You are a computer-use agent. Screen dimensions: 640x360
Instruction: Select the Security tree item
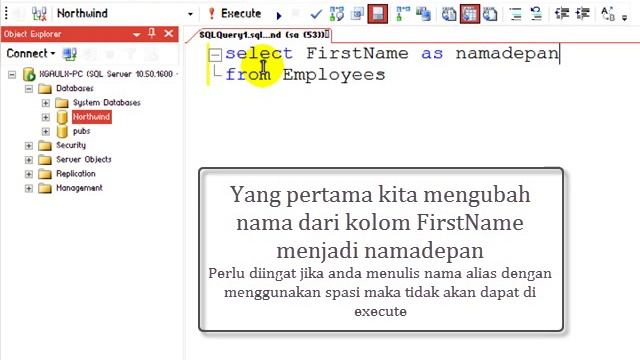click(71, 145)
